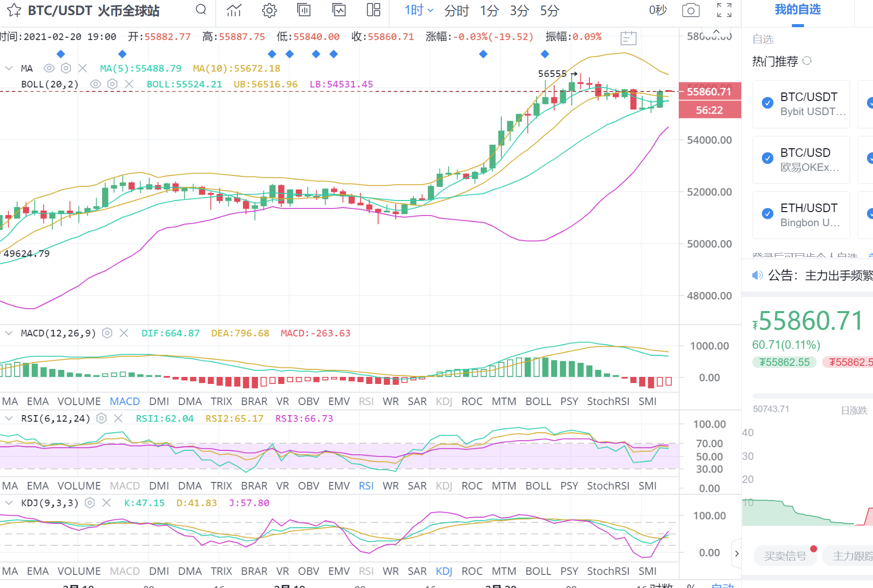The height and width of the screenshot is (588, 873).
Task: Open RSI indicator settings icon
Action: pyautogui.click(x=102, y=418)
